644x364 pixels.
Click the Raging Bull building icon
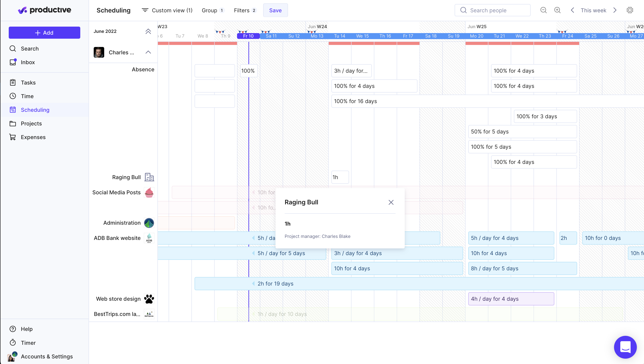click(149, 177)
